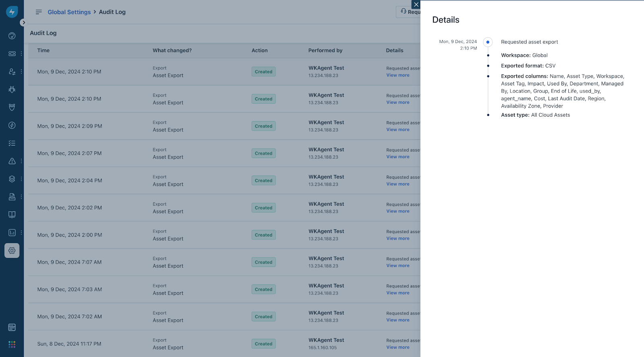Click Workspace: Global line in Details

(x=524, y=55)
